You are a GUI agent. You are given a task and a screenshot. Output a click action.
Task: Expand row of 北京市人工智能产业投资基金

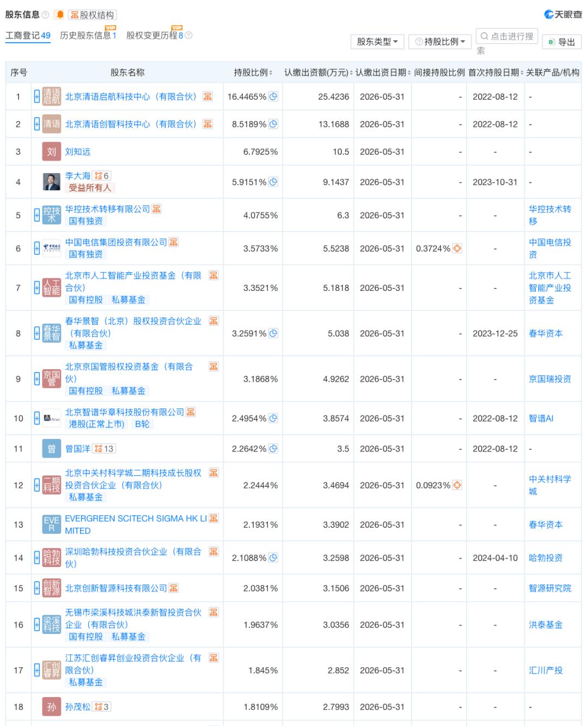(x=37, y=288)
